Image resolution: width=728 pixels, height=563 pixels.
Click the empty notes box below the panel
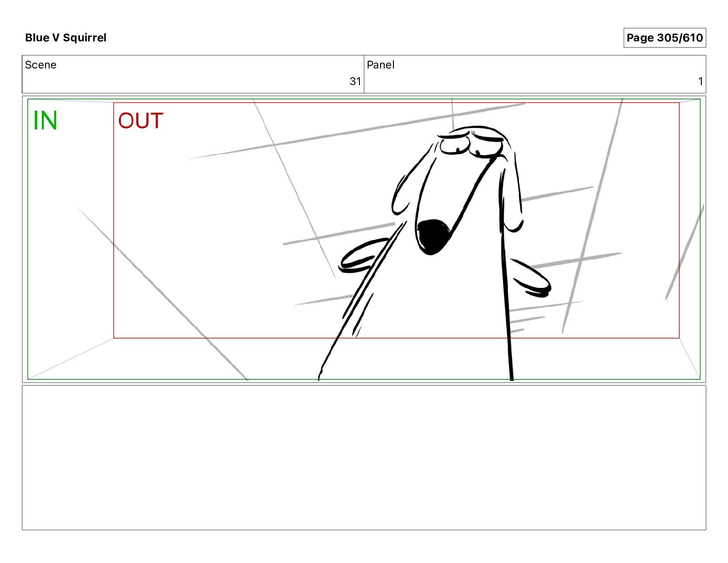pyautogui.click(x=364, y=458)
